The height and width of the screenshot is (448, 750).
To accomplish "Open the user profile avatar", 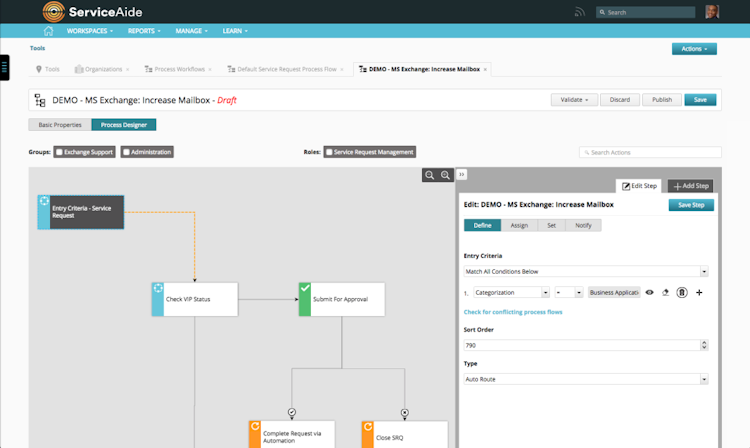I will click(x=712, y=11).
